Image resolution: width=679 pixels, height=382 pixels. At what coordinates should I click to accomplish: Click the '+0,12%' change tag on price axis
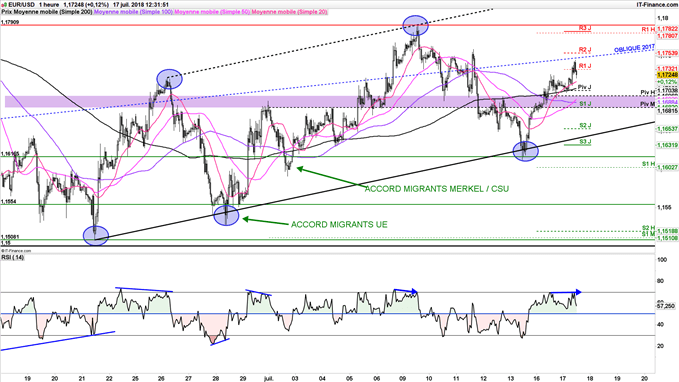coord(666,82)
